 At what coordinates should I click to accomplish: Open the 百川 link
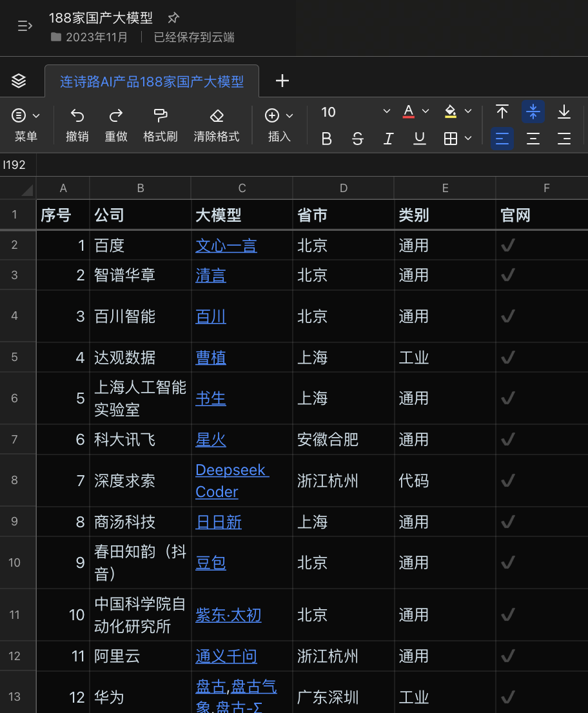(211, 317)
